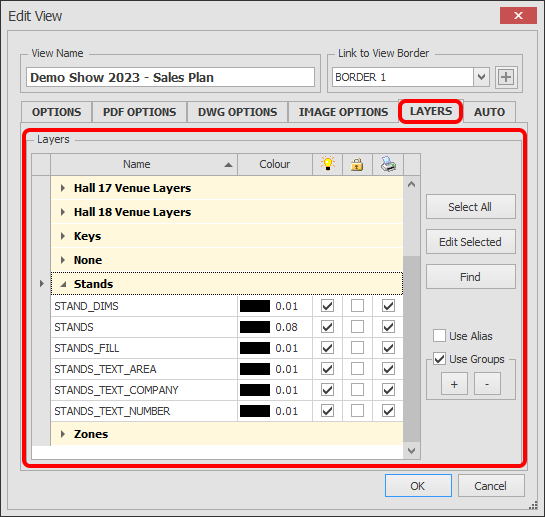Switch to the IMAGE OPTIONS tab
This screenshot has width=545, height=517.
[343, 112]
